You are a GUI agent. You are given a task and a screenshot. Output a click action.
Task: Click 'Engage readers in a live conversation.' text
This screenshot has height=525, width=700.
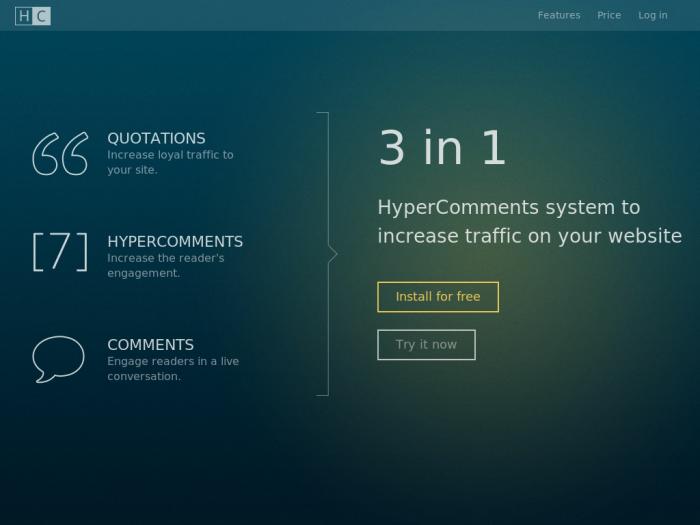173,369
